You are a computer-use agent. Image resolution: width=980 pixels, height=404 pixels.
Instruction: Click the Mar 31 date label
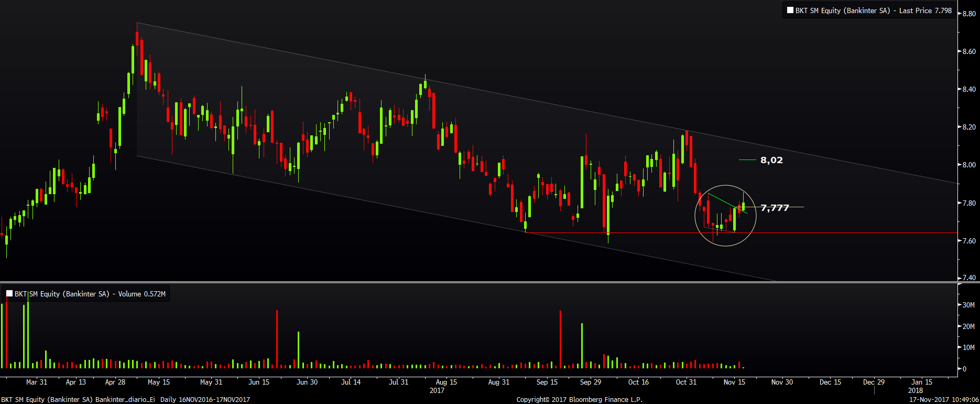tap(37, 382)
